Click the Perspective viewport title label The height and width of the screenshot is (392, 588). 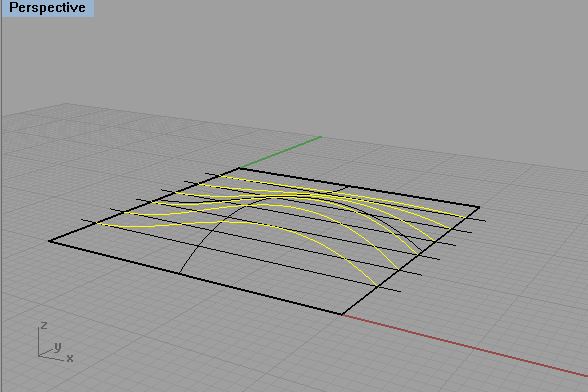[47, 8]
